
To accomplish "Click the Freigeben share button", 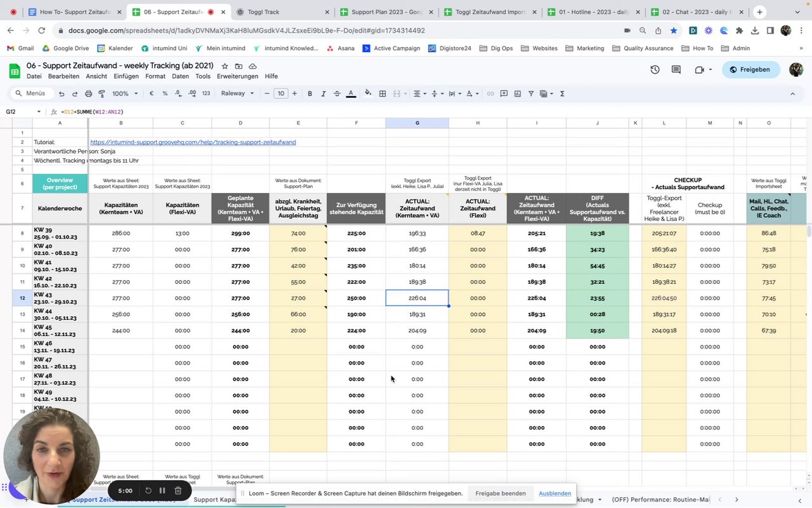I will [x=751, y=70].
